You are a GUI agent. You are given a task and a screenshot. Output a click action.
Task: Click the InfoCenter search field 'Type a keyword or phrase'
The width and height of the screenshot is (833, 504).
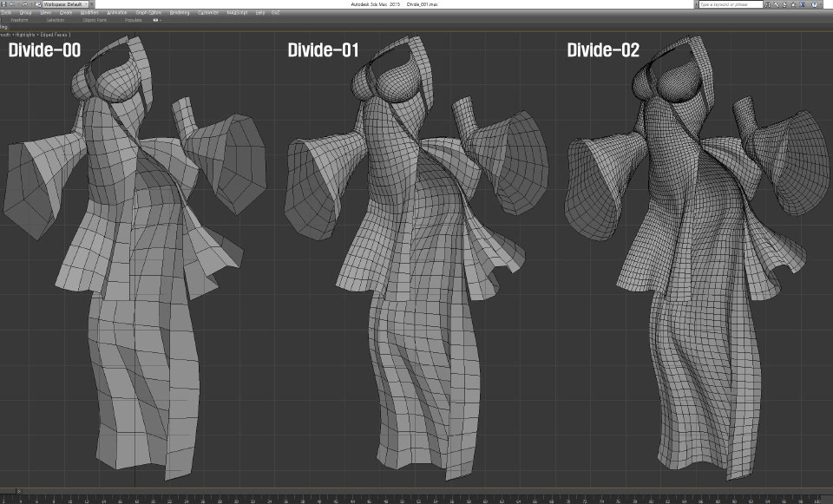click(730, 4)
